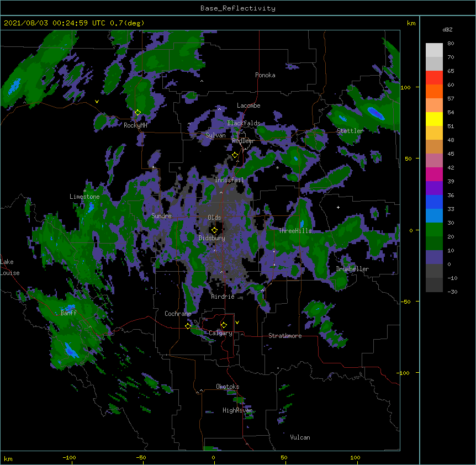Click the -100 km mark on bottom axis
Screen dimensions: 476x465
(x=69, y=457)
